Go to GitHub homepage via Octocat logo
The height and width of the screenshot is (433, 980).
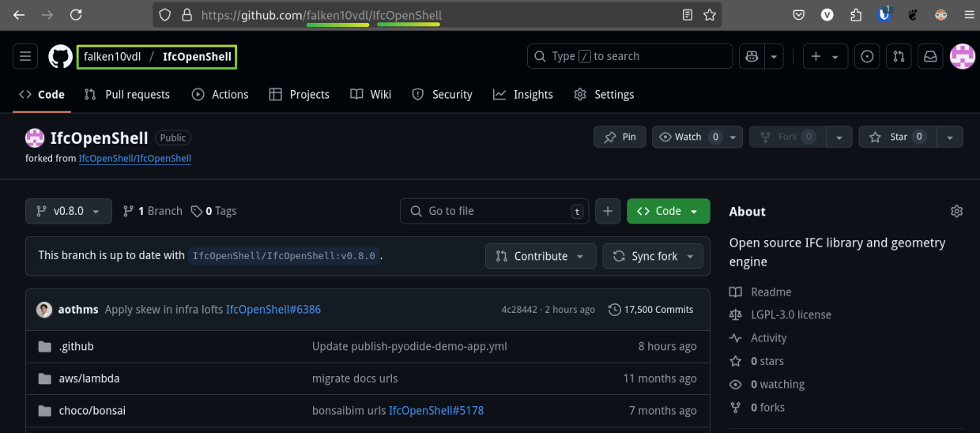click(60, 56)
